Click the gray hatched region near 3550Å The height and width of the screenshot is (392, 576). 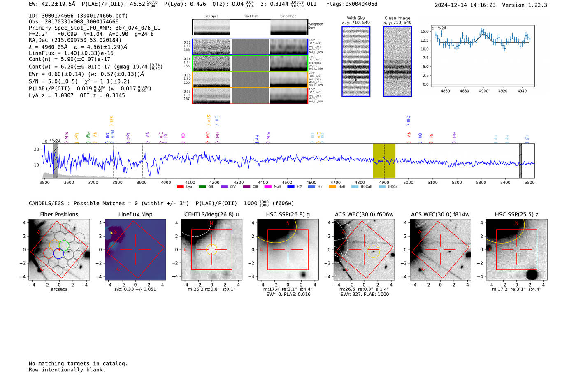tap(56, 160)
